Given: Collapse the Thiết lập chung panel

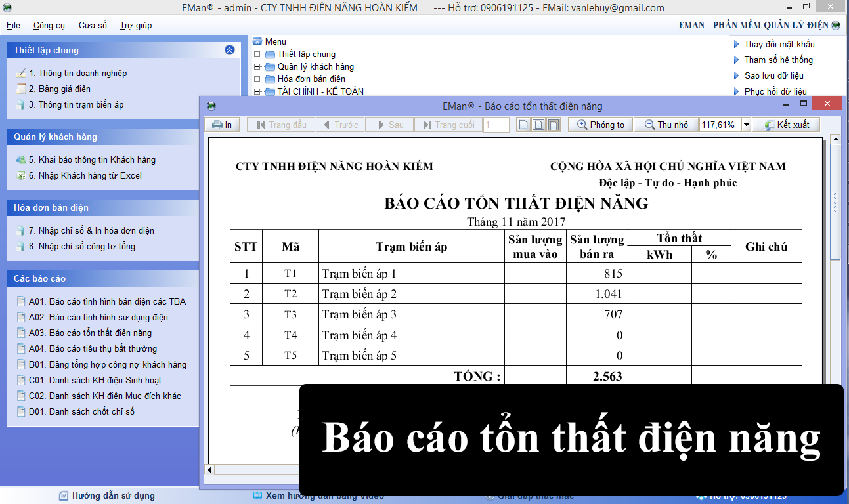Looking at the screenshot, I should pos(229,49).
